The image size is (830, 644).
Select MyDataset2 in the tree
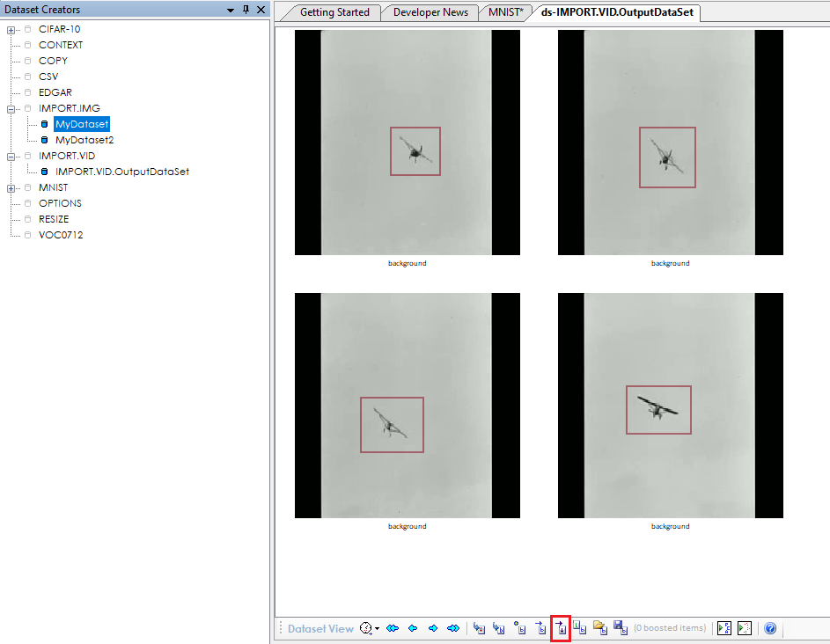click(x=84, y=140)
